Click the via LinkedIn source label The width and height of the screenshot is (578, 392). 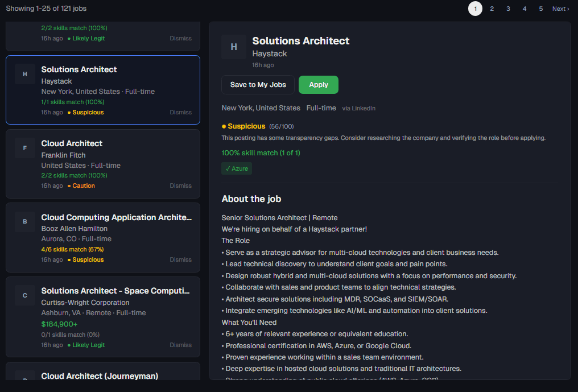click(358, 109)
